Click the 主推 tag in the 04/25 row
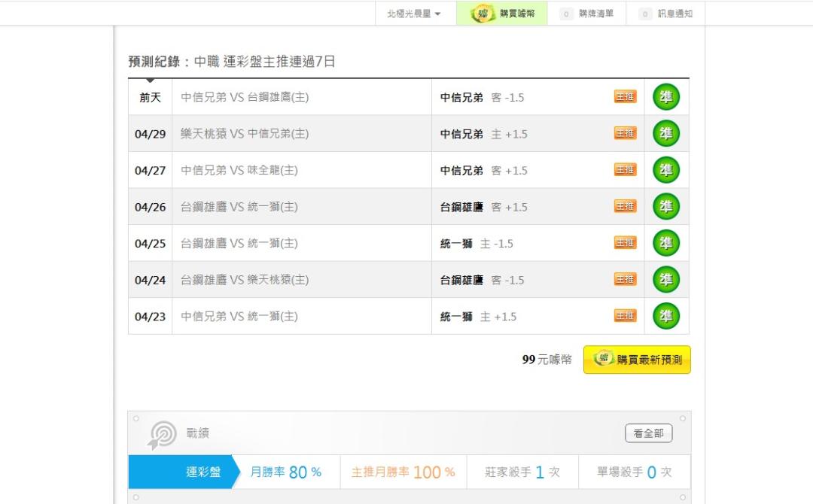813x504 pixels. point(626,242)
